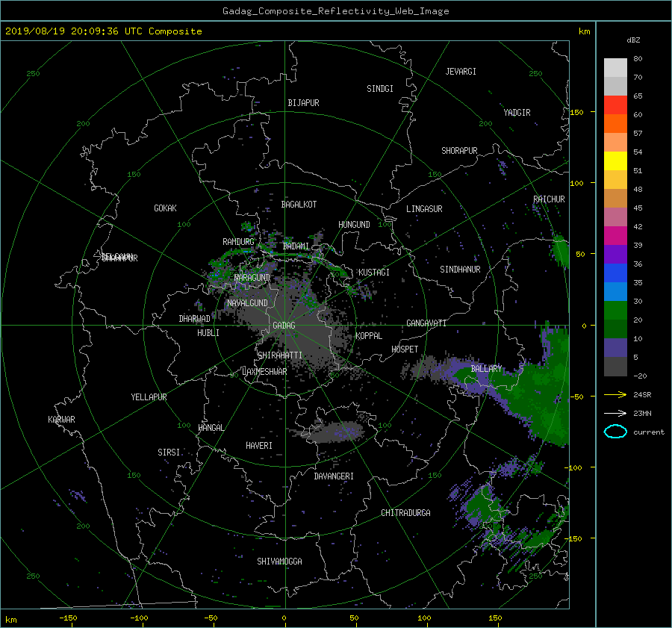The image size is (672, 628).
Task: Click the BIJAPUR city label
Action: [x=303, y=103]
